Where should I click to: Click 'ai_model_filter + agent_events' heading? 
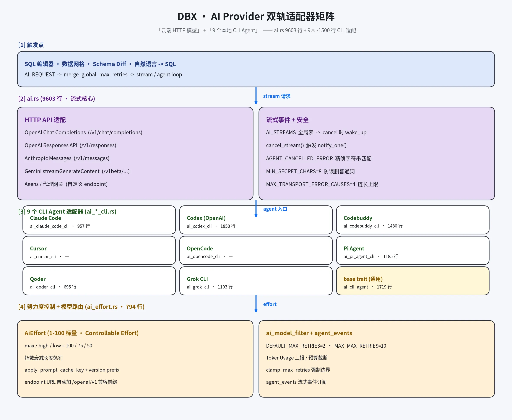(x=309, y=333)
